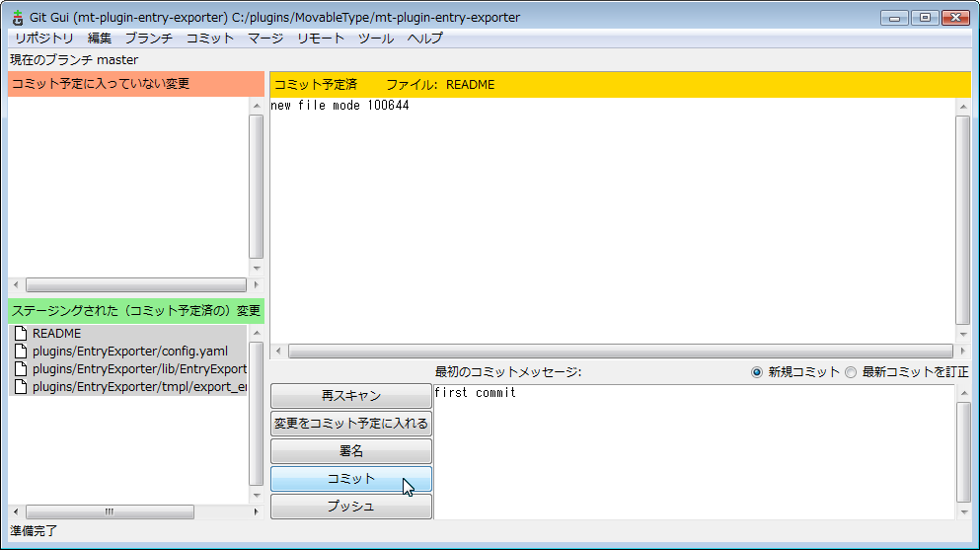Click the unstaged list horizontal scrollbar right arrow
The width and height of the screenshot is (980, 550).
(256, 285)
